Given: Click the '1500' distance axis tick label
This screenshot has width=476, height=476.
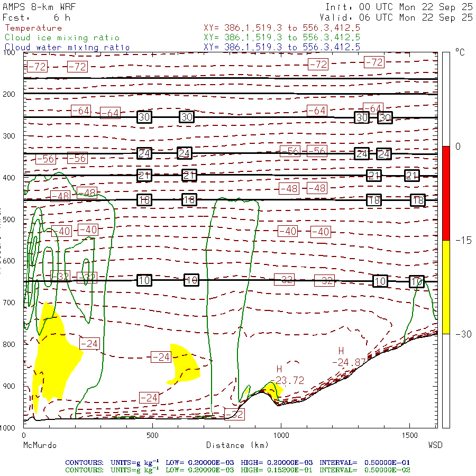Looking at the screenshot, I should pos(410,435).
